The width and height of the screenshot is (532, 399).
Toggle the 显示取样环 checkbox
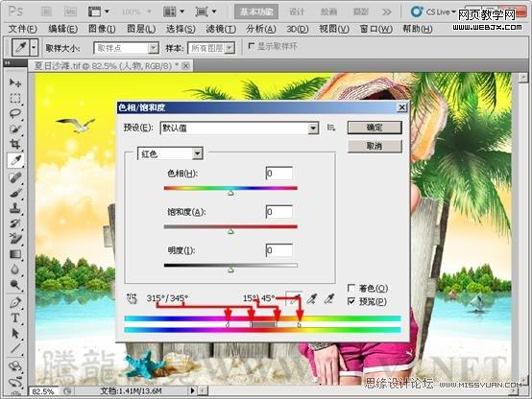pos(251,46)
